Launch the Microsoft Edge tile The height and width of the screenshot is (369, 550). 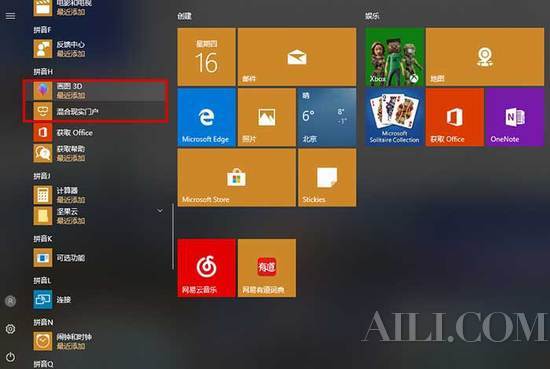(206, 117)
